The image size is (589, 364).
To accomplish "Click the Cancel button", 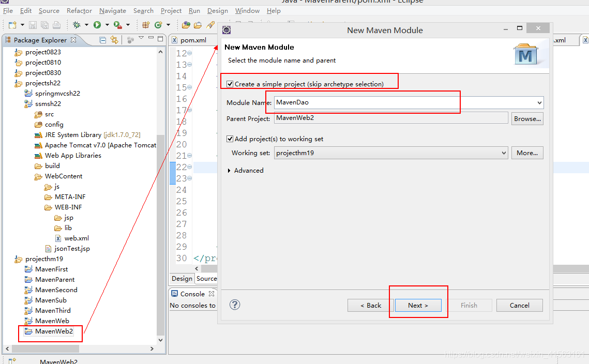I will click(520, 306).
